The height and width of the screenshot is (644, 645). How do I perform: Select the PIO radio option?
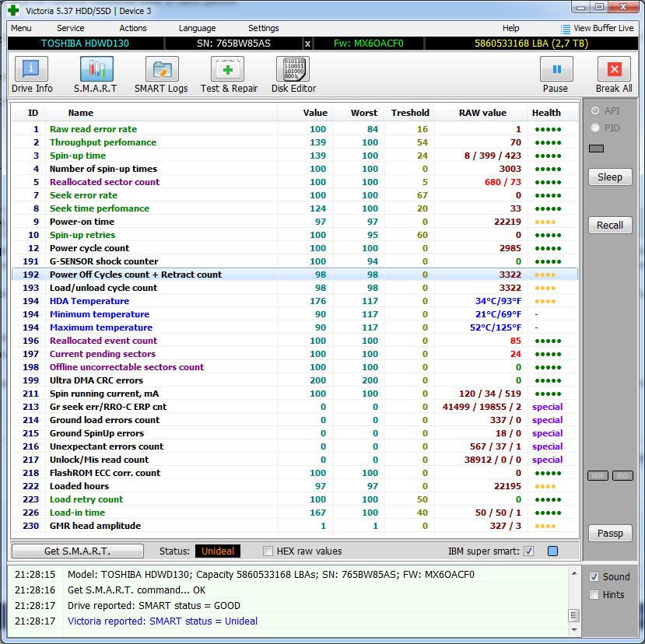596,128
